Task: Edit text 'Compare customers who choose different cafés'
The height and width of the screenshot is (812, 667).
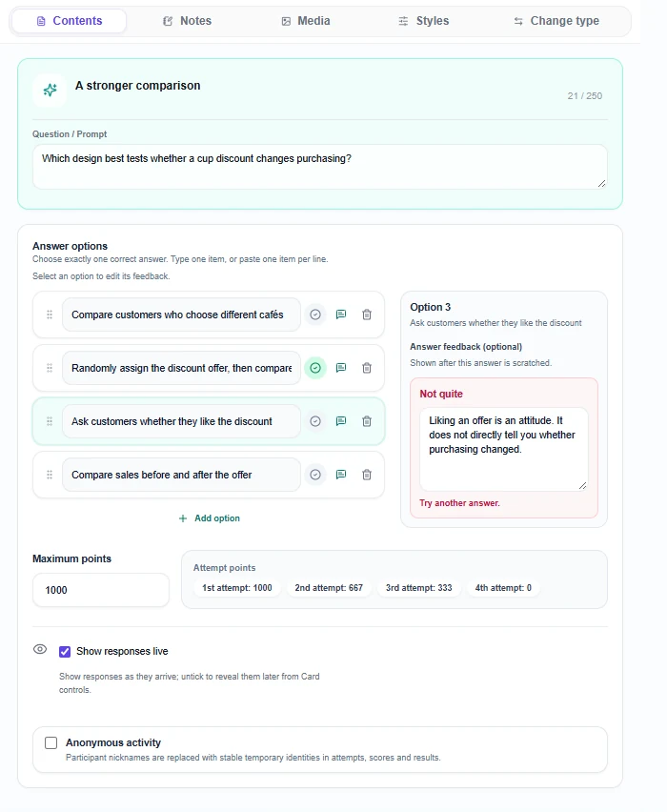Action: (181, 315)
